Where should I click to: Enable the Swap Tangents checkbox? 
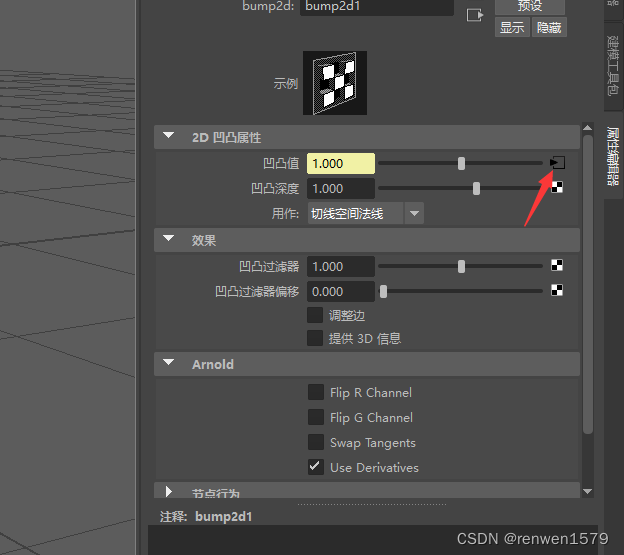click(x=316, y=442)
